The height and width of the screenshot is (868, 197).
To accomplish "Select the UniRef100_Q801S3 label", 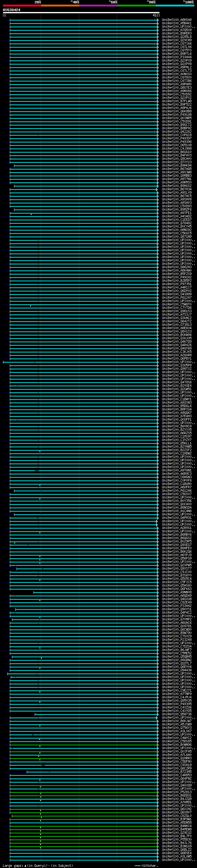I will point(177,332).
